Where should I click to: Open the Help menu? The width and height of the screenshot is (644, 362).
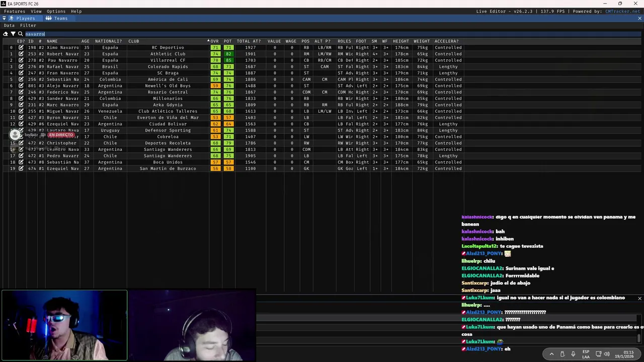[76, 11]
